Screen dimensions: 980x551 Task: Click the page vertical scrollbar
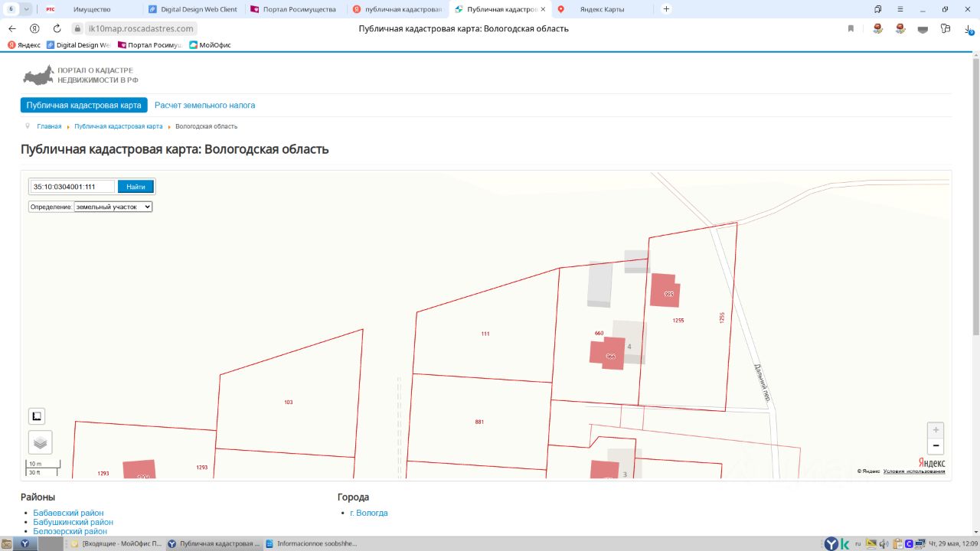[975, 195]
